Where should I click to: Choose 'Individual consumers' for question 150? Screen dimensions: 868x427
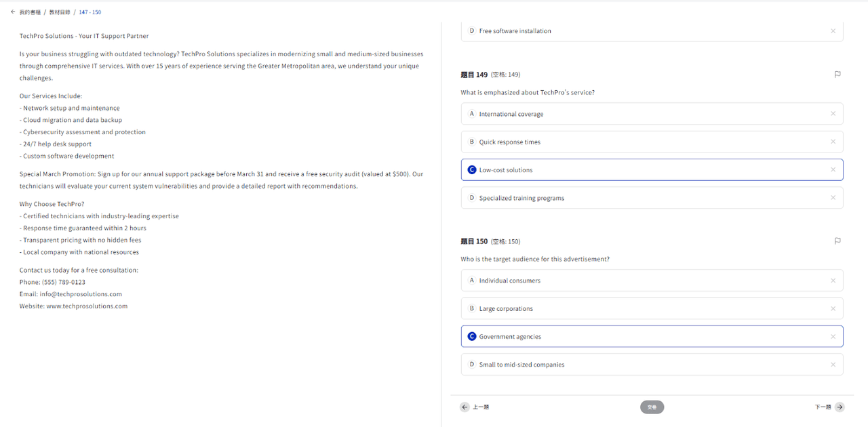652,281
